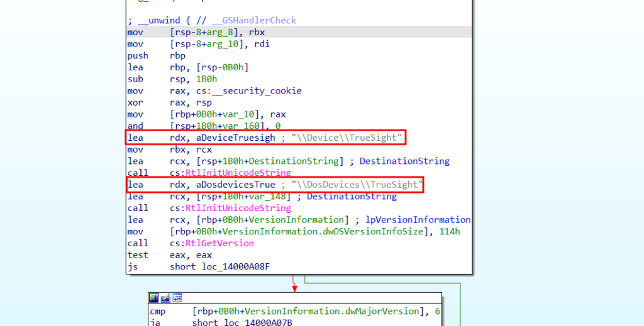Select the "\\Device\\TrueSight" comment string
The image size is (644, 326).
347,138
